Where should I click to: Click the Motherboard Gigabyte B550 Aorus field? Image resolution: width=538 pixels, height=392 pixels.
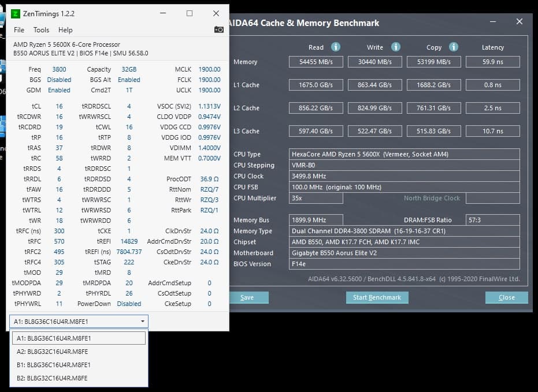click(405, 253)
